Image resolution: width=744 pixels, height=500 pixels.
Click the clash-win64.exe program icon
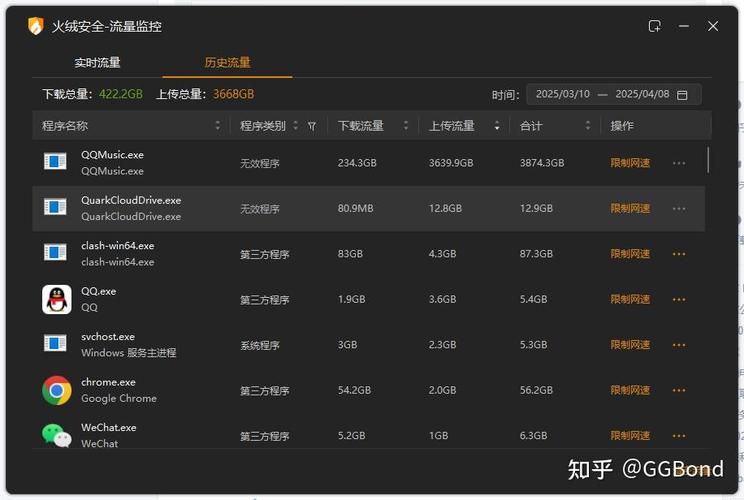click(55, 252)
